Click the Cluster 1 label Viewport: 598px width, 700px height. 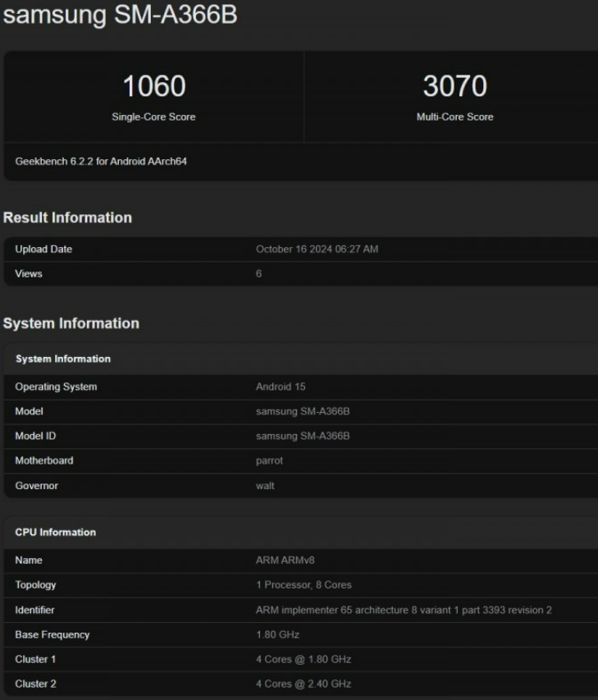coord(35,659)
